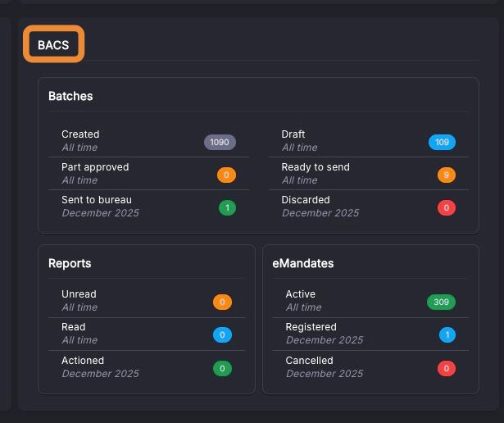This screenshot has height=423, width=504.
Task: Open Active eMandates row
Action: tap(370, 301)
